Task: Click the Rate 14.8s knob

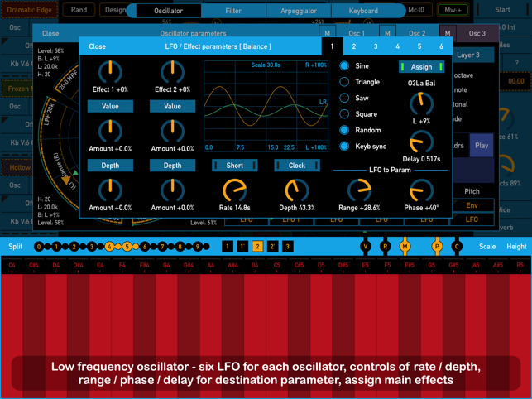Action: 235,190
